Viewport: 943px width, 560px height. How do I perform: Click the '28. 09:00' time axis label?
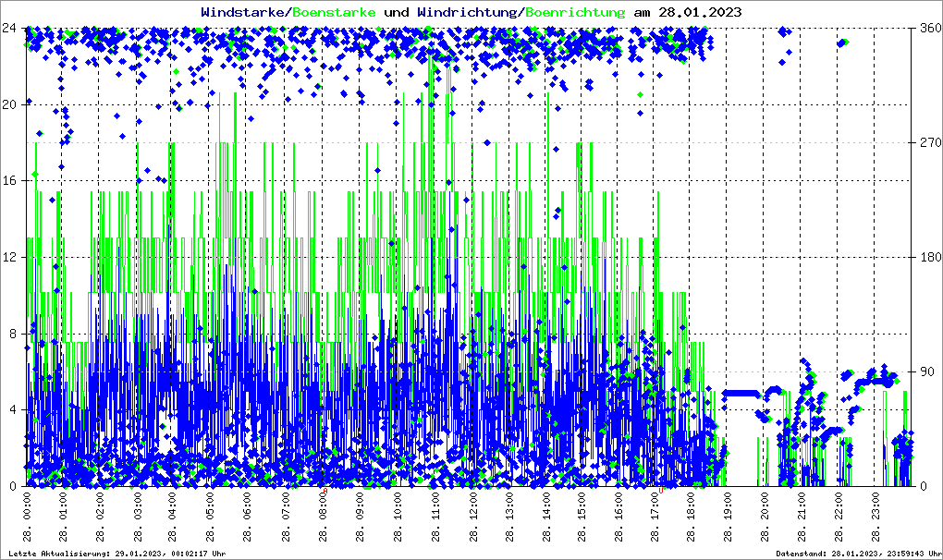[x=359, y=517]
